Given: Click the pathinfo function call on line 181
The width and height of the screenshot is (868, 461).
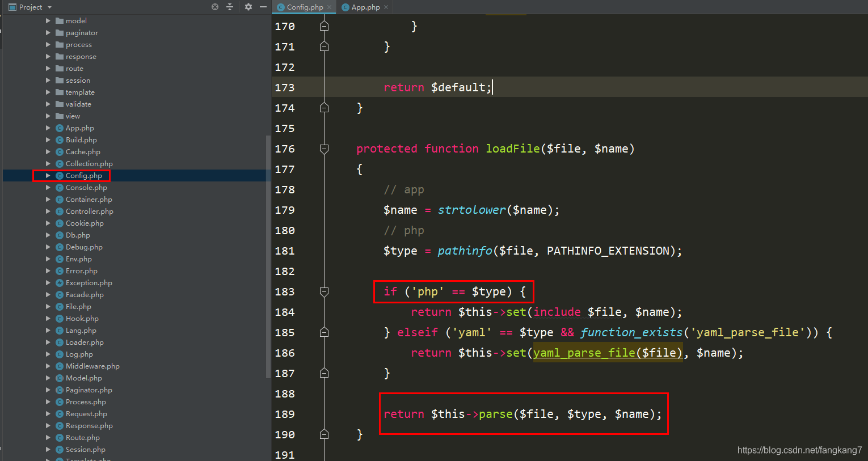Looking at the screenshot, I should 465,251.
